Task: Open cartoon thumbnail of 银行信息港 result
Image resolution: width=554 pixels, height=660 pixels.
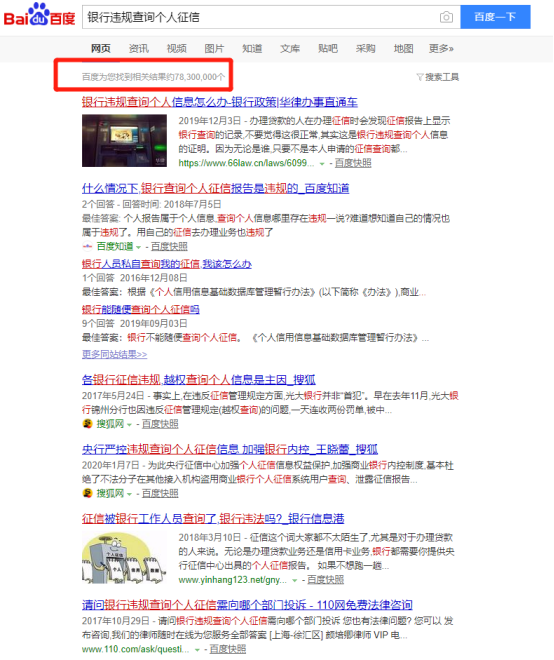Action: tap(124, 558)
